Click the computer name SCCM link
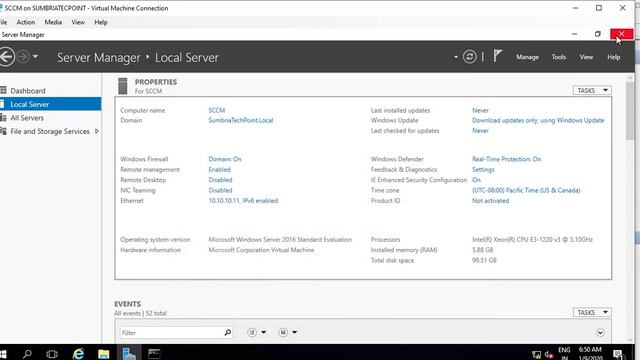 217,110
